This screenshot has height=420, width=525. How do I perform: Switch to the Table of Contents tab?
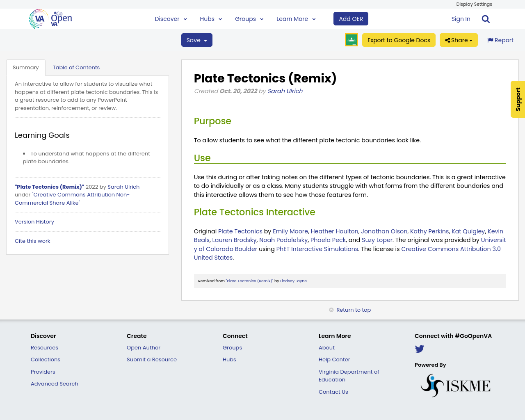click(x=76, y=67)
